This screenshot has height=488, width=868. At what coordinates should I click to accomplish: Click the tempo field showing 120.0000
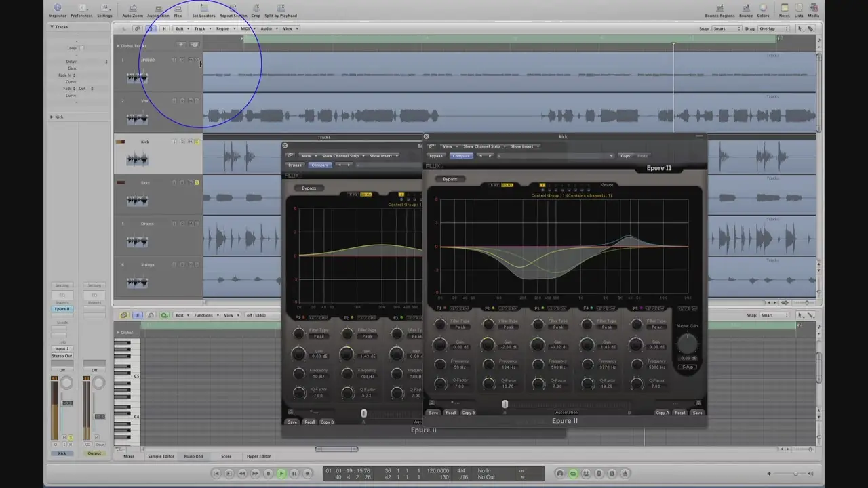437,470
